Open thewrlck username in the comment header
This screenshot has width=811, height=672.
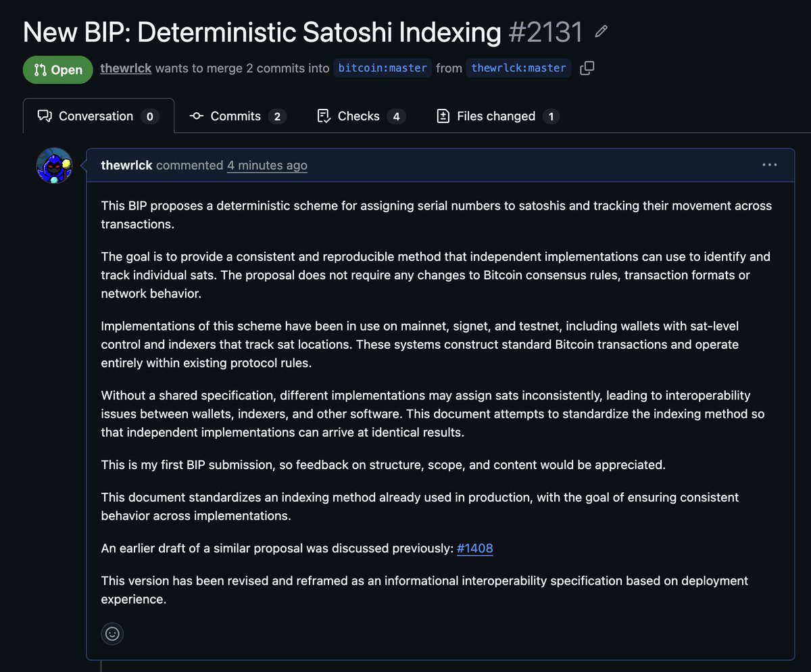coord(126,165)
